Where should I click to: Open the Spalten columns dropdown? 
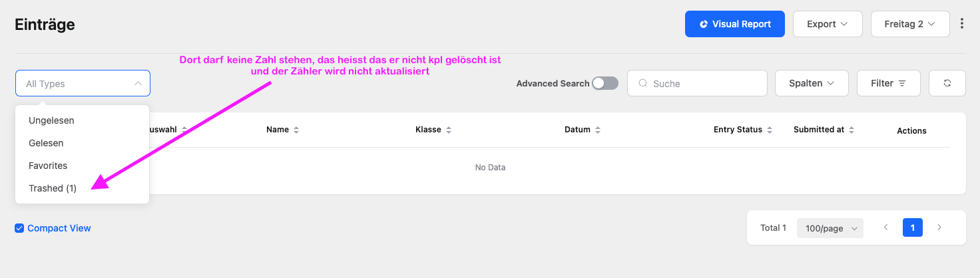click(812, 83)
